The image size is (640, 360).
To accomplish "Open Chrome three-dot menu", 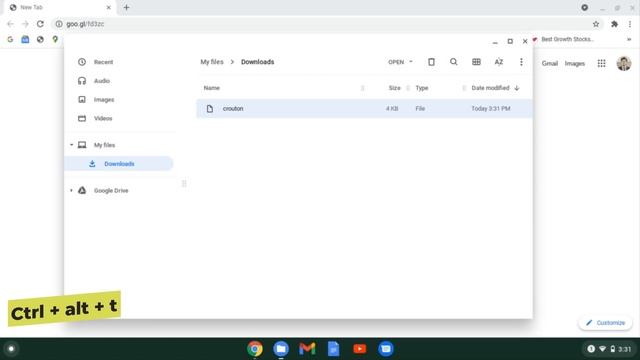I will tap(630, 24).
